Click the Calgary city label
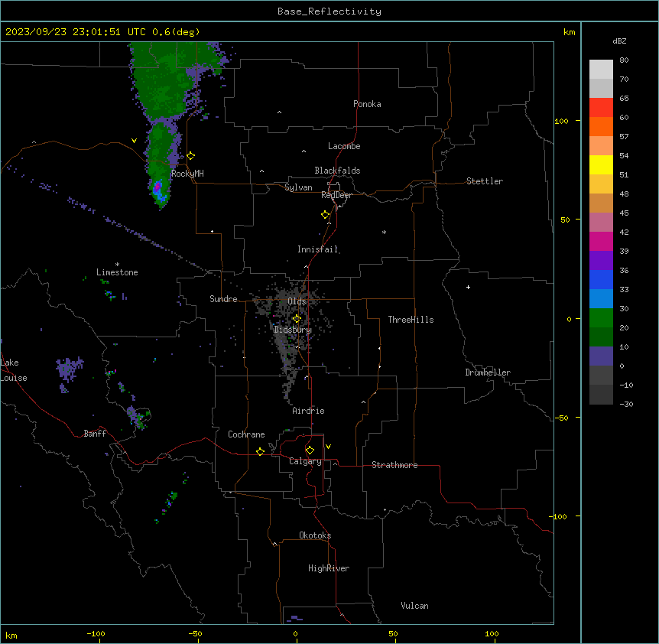 pos(305,461)
